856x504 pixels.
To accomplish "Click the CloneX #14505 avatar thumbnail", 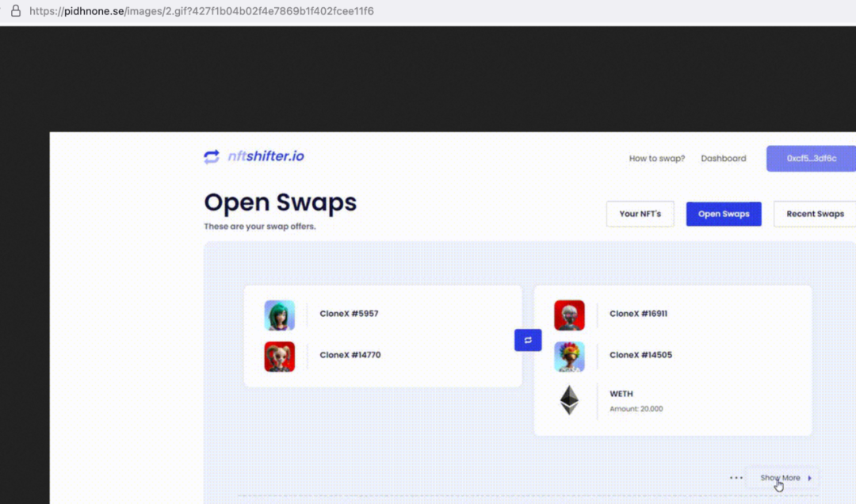I will pos(569,357).
